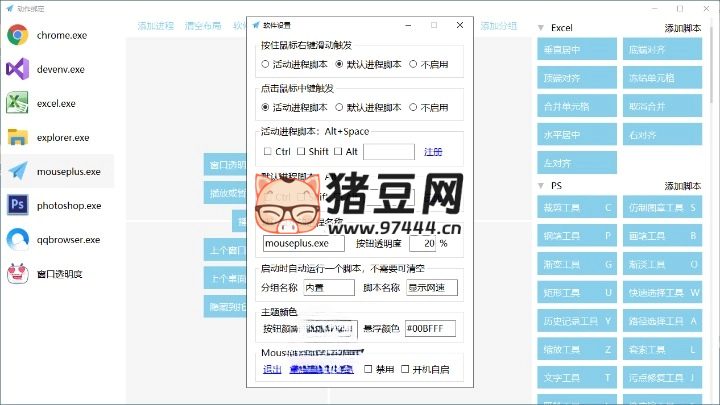Click the Excel 取消合并 script button

pyautogui.click(x=662, y=106)
